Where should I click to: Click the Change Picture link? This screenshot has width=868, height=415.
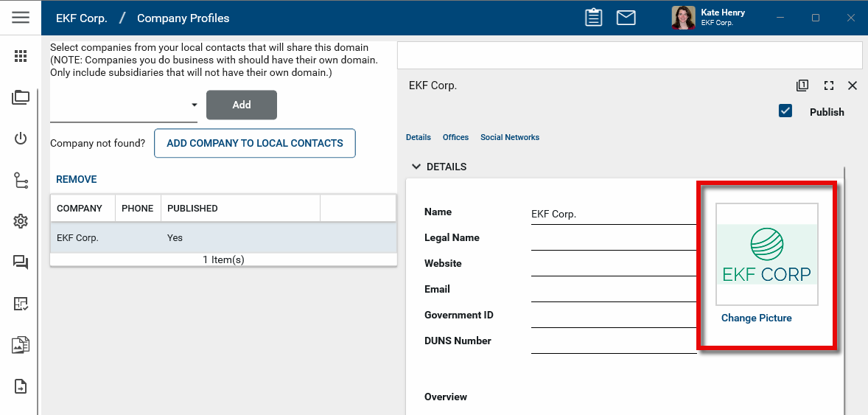pyautogui.click(x=756, y=318)
